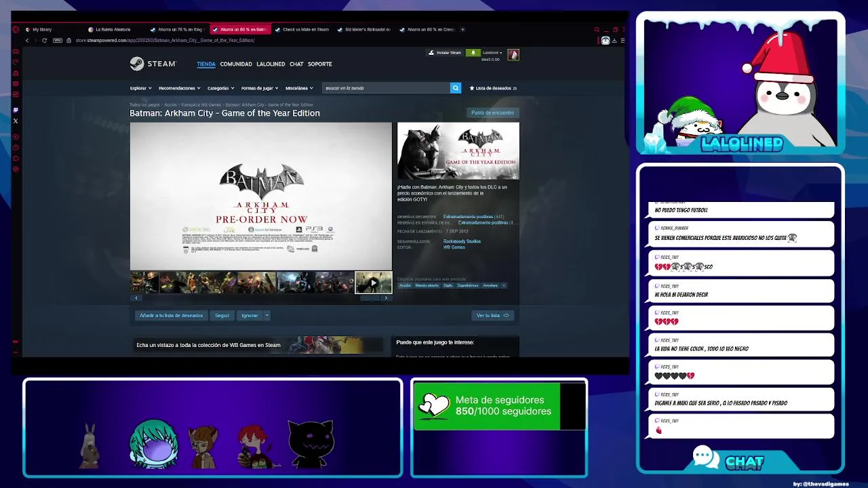Click the left arrow of the thumbnail strip
The height and width of the screenshot is (488, 868).
pos(136,298)
